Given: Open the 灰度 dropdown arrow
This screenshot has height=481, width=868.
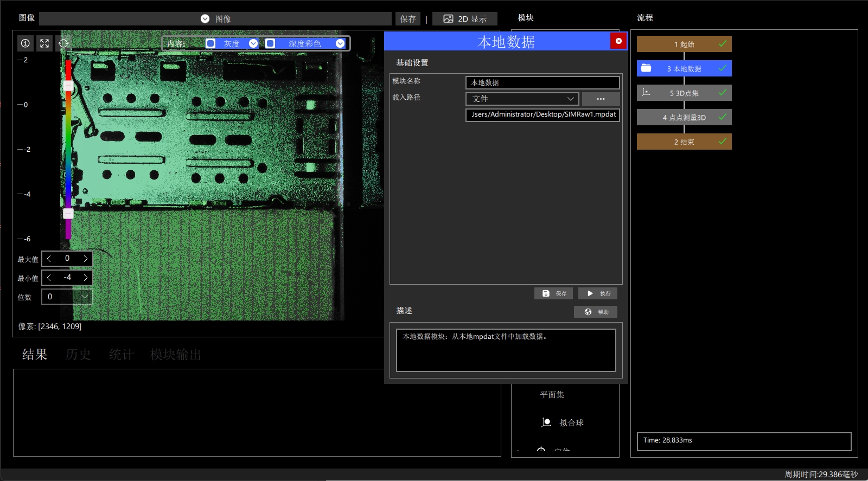Looking at the screenshot, I should (x=253, y=43).
